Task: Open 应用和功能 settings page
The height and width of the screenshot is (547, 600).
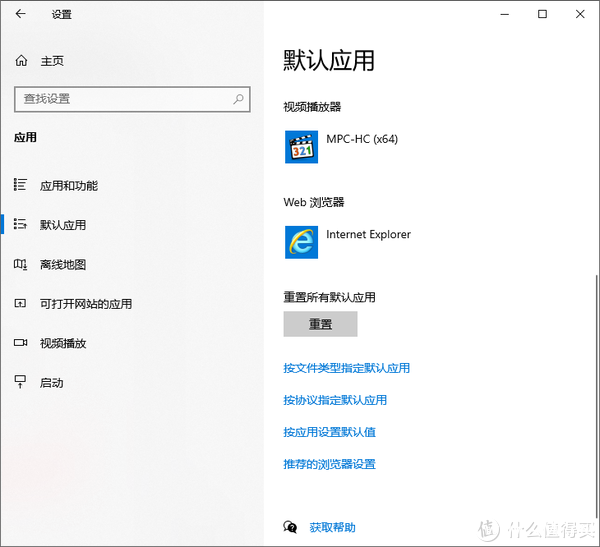Action: click(69, 186)
